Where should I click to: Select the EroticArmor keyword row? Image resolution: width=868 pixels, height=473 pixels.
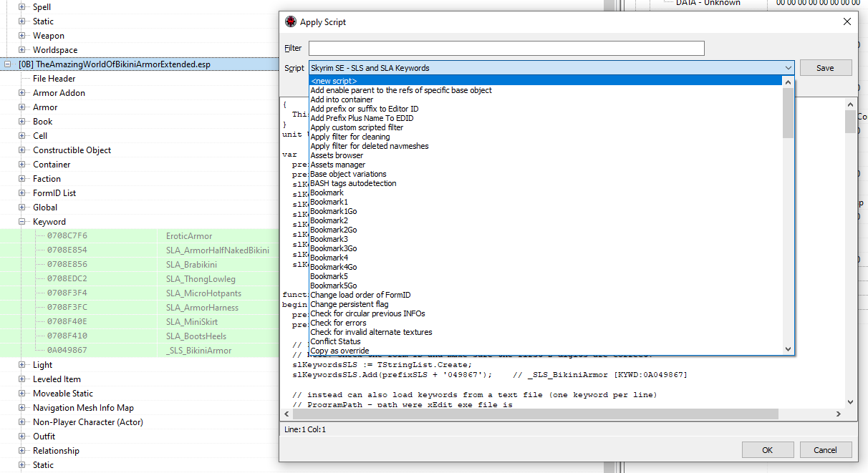click(140, 236)
